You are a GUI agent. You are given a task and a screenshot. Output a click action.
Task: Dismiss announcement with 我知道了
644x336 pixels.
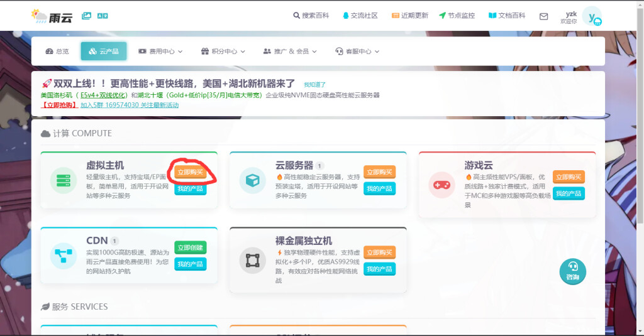point(314,85)
